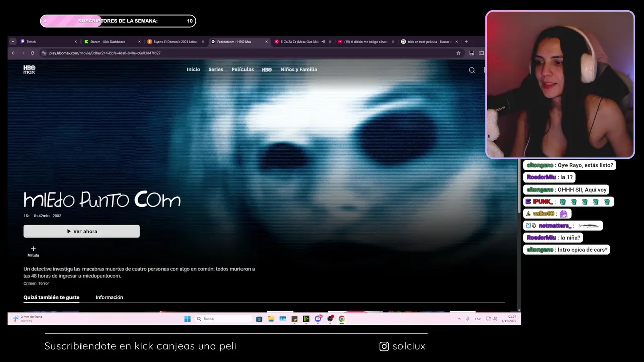Open OBS Studio from the taskbar
This screenshot has width=644, height=362.
tap(330, 319)
